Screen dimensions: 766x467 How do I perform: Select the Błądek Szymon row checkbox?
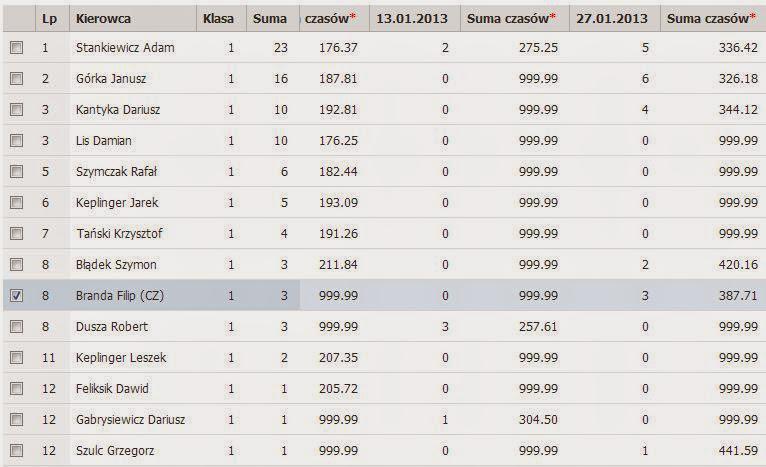16,265
